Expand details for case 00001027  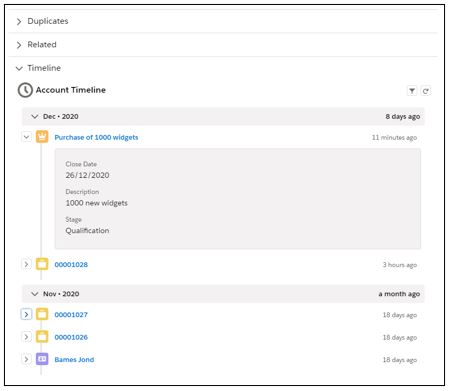pyautogui.click(x=26, y=314)
